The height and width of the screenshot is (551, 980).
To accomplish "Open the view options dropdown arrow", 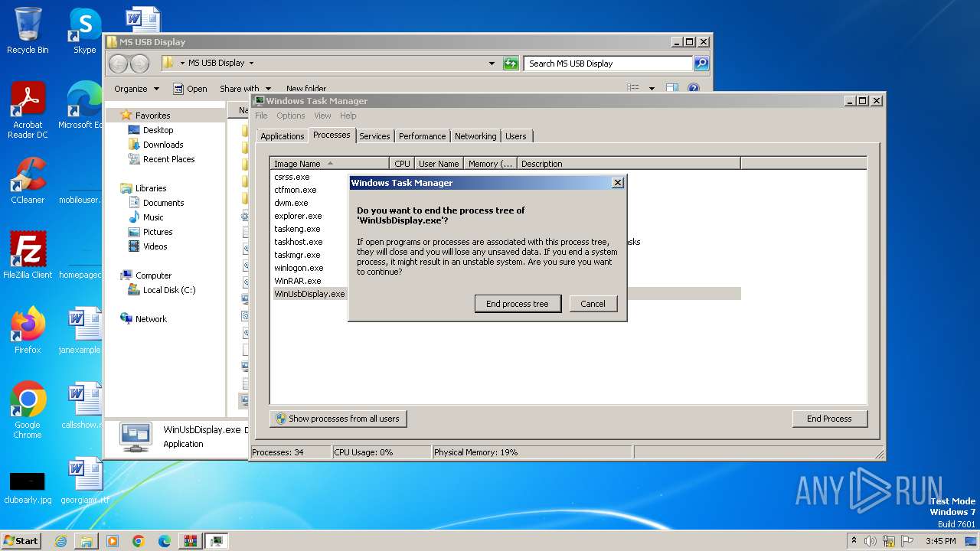I will tap(652, 89).
